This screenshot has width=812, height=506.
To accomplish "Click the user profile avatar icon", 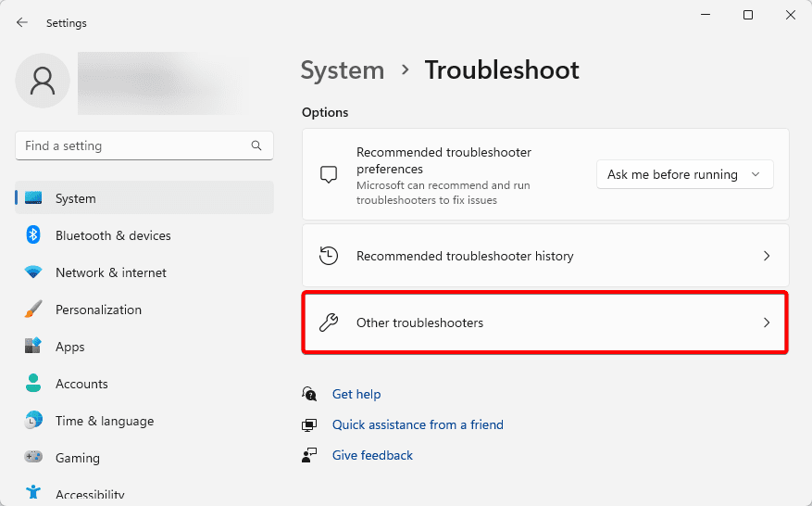I will point(43,82).
